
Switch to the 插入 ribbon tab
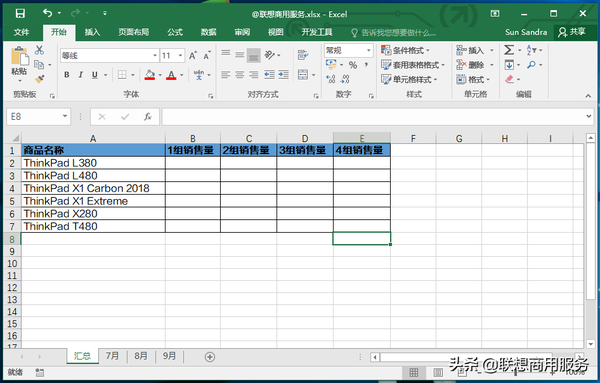(x=92, y=32)
